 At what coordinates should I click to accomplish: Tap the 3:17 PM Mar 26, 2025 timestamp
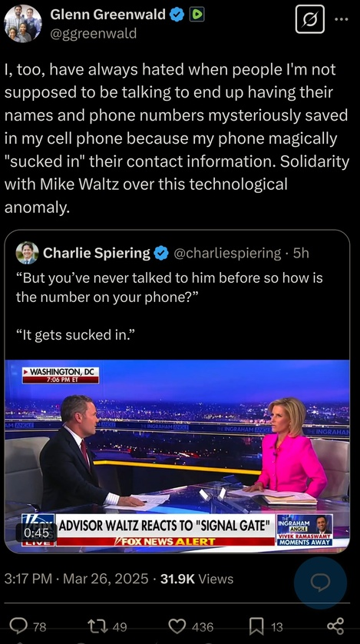click(x=76, y=579)
